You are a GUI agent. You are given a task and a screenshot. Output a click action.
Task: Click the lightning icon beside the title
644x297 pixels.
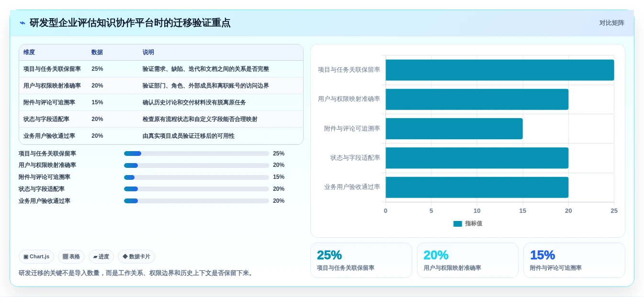click(23, 23)
